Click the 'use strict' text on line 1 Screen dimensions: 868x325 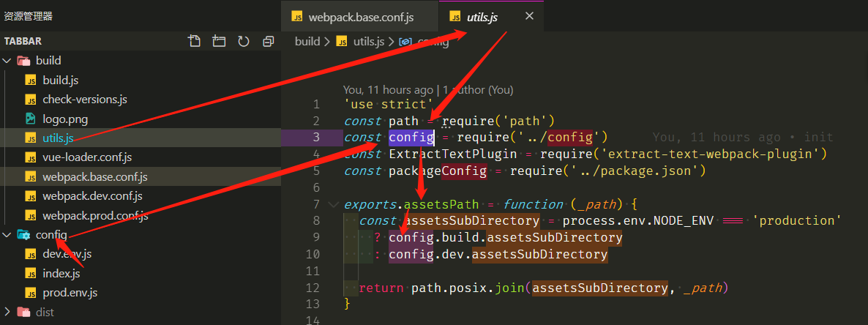(x=389, y=104)
